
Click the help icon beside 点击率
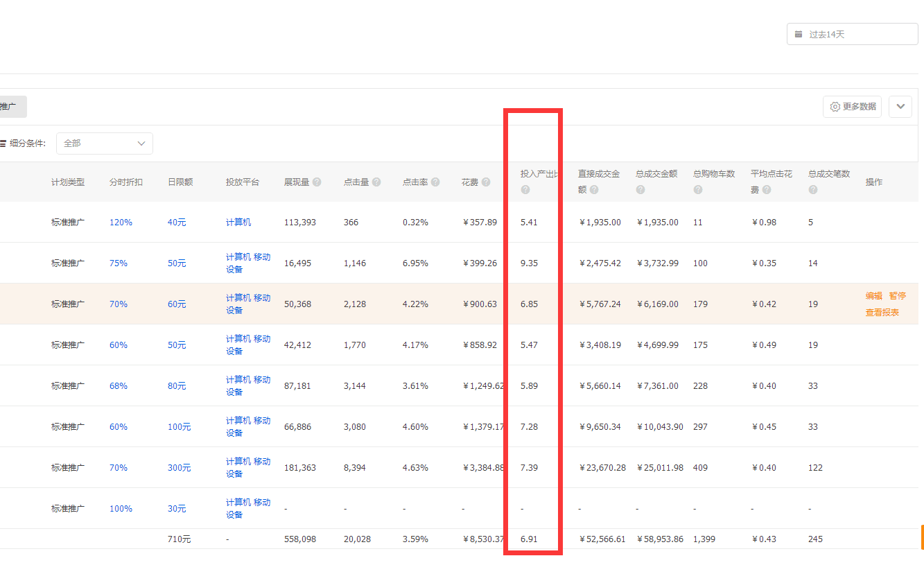pyautogui.click(x=435, y=182)
